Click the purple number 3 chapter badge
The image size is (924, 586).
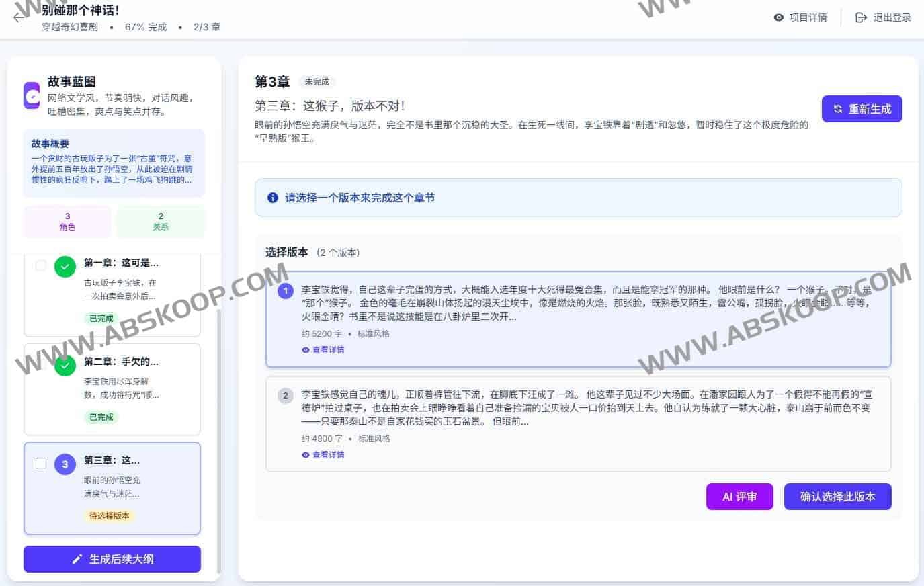click(65, 464)
